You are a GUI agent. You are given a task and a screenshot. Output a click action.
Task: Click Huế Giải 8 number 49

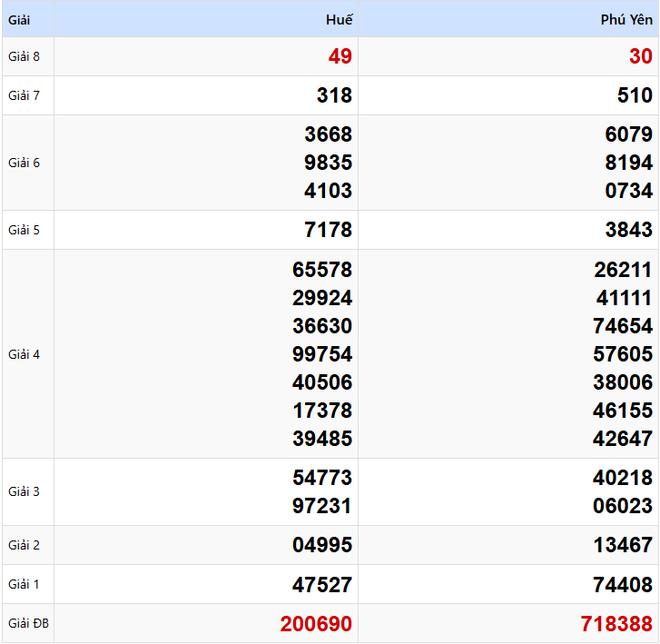click(340, 56)
